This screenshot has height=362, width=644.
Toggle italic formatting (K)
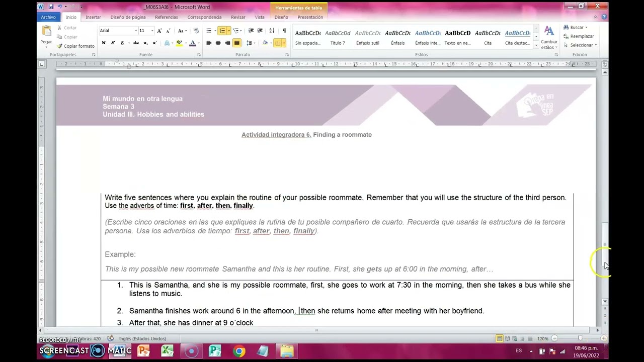113,43
